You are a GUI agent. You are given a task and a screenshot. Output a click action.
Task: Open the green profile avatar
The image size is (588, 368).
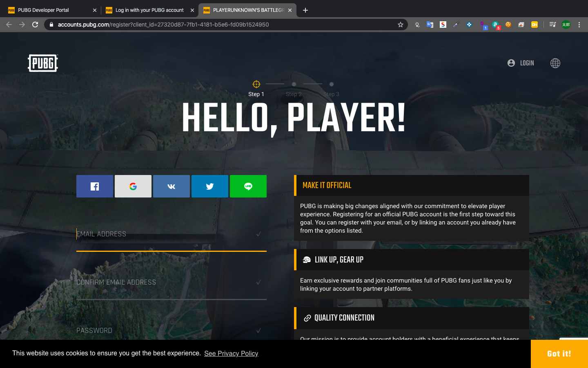click(x=566, y=25)
